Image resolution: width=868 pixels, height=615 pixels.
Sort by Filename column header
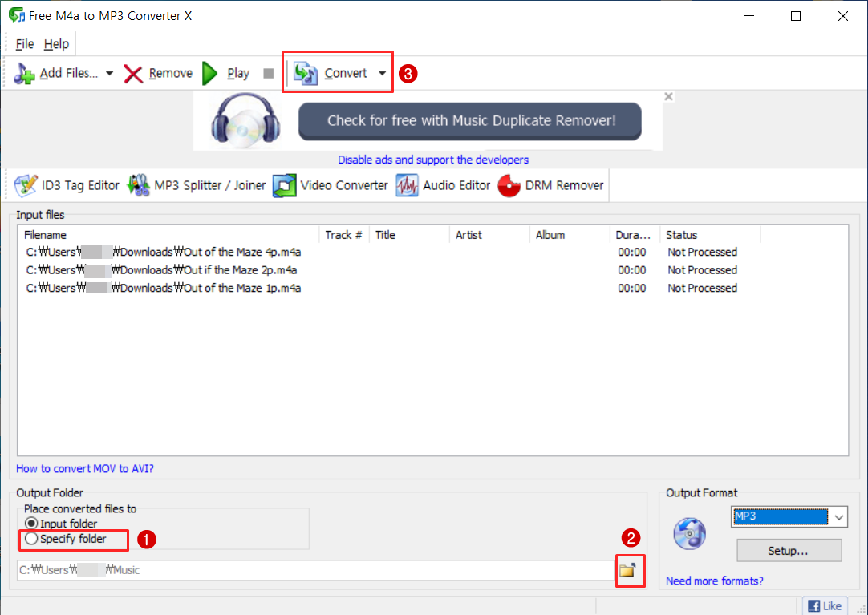pos(168,235)
